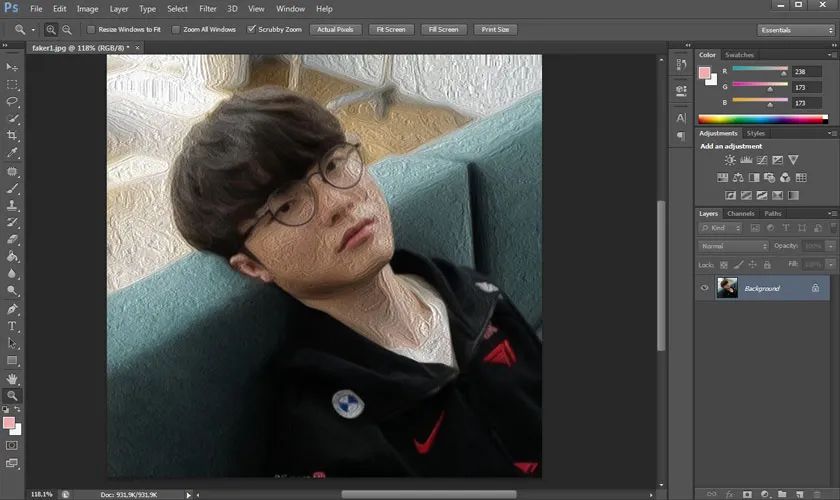Disable the Scrubby Zoom checkbox
The width and height of the screenshot is (840, 500).
click(x=251, y=30)
